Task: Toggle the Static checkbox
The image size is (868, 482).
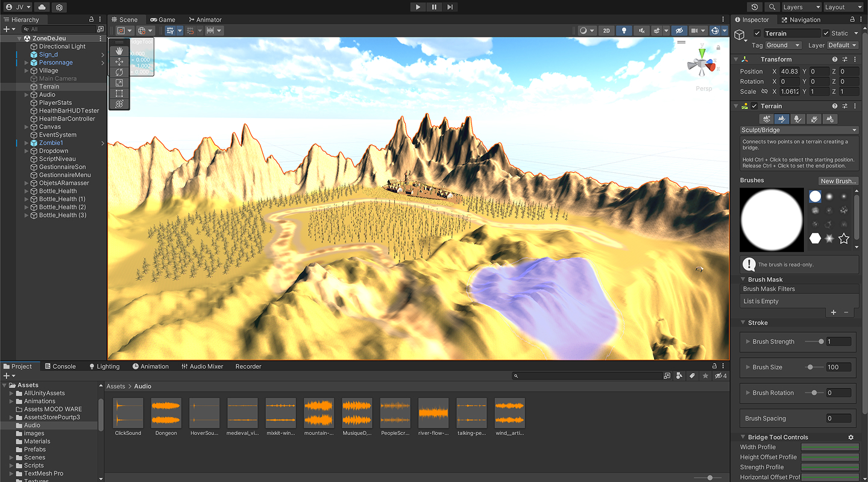Action: coord(826,33)
